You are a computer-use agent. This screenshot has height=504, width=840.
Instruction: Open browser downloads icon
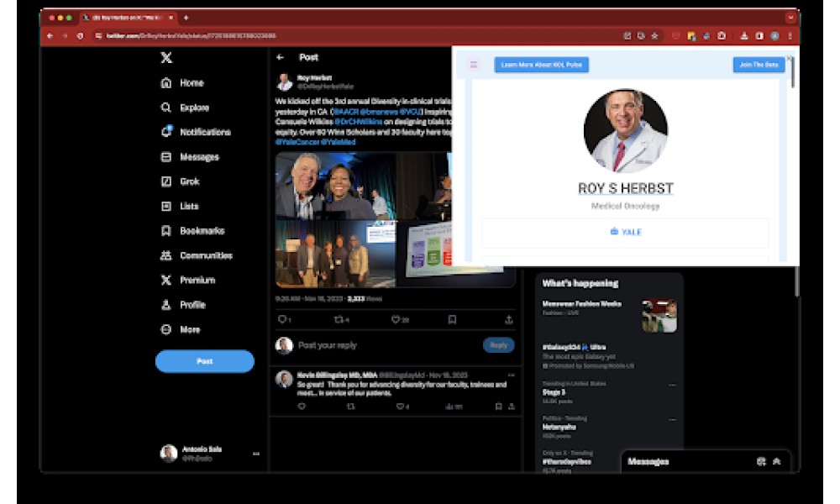point(744,36)
